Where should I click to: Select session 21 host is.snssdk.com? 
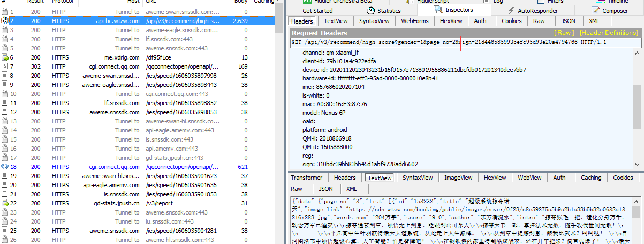click(x=122, y=194)
